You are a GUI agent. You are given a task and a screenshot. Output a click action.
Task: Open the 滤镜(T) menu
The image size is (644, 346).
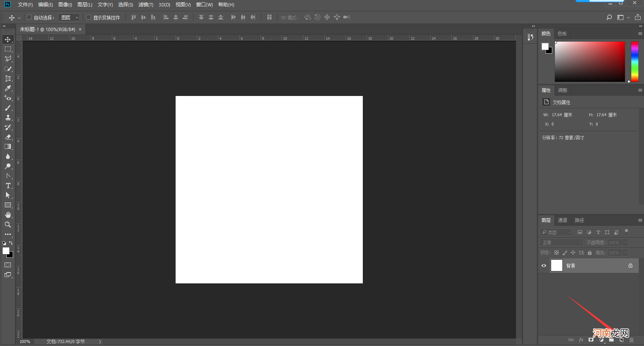coord(146,4)
